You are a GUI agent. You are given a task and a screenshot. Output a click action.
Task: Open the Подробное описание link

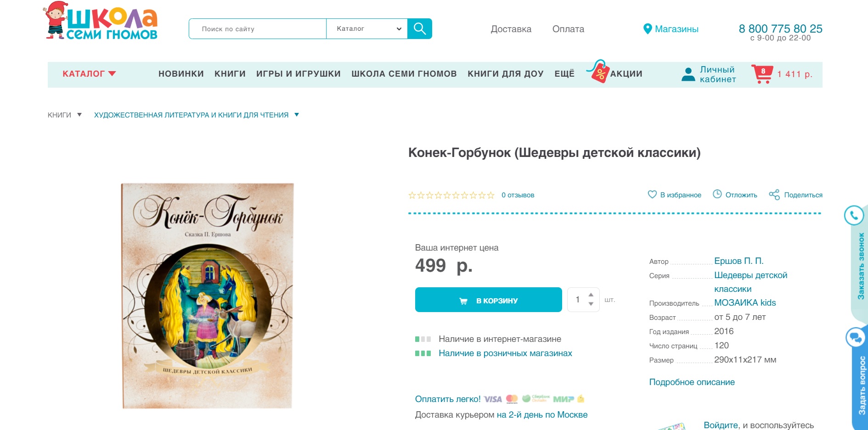pyautogui.click(x=692, y=382)
